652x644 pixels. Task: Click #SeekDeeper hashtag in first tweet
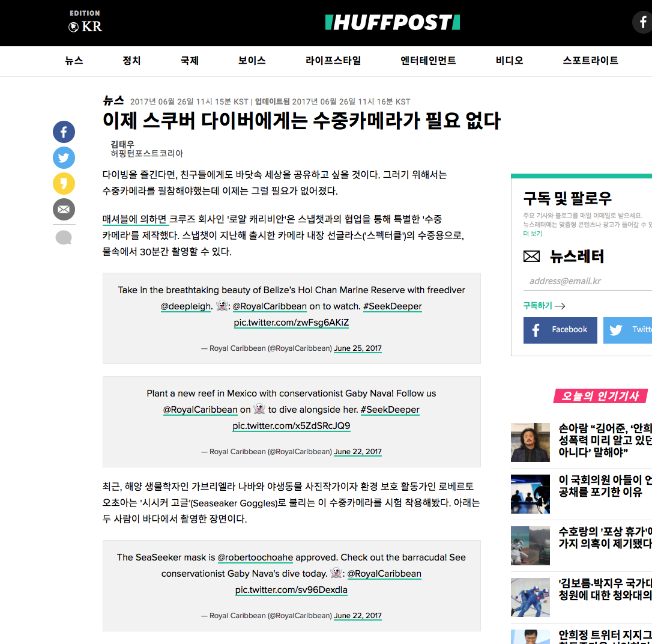tap(393, 306)
